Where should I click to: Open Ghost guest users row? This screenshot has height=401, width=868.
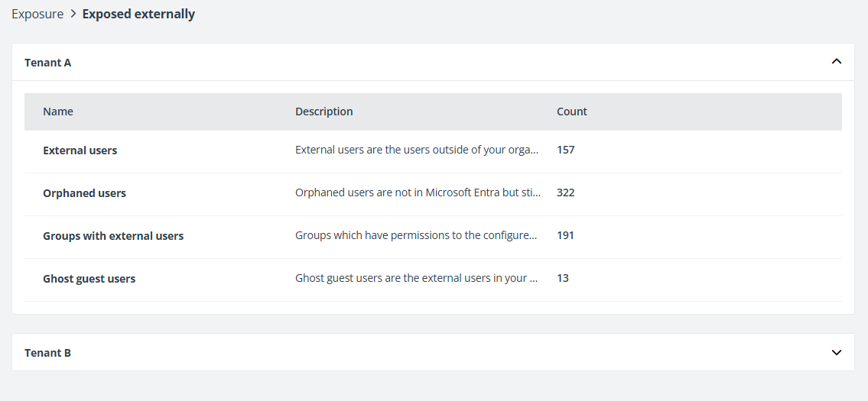(433, 280)
